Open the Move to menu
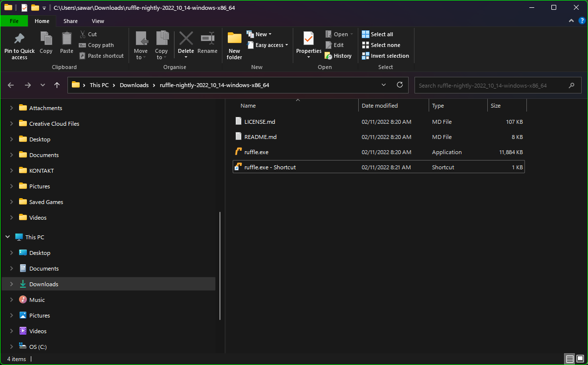 point(141,46)
